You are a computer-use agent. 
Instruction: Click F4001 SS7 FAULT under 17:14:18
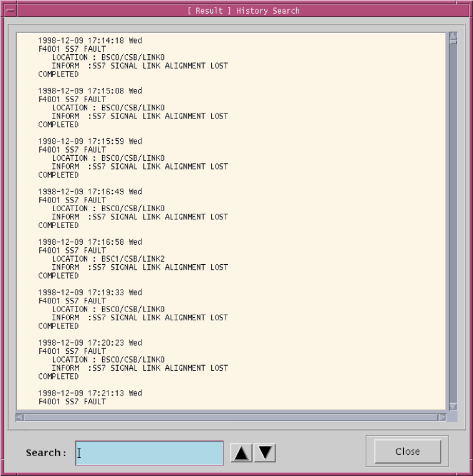pyautogui.click(x=72, y=49)
